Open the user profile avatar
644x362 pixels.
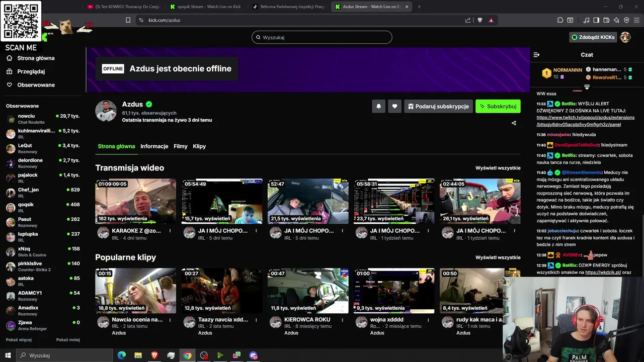(x=625, y=37)
